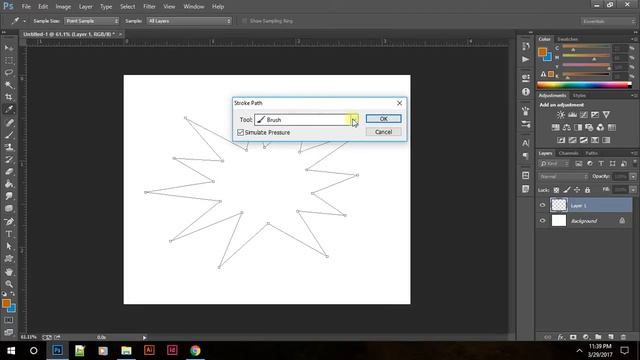Open the Sample Size dropdown
This screenshot has width=640, height=360.
point(91,21)
